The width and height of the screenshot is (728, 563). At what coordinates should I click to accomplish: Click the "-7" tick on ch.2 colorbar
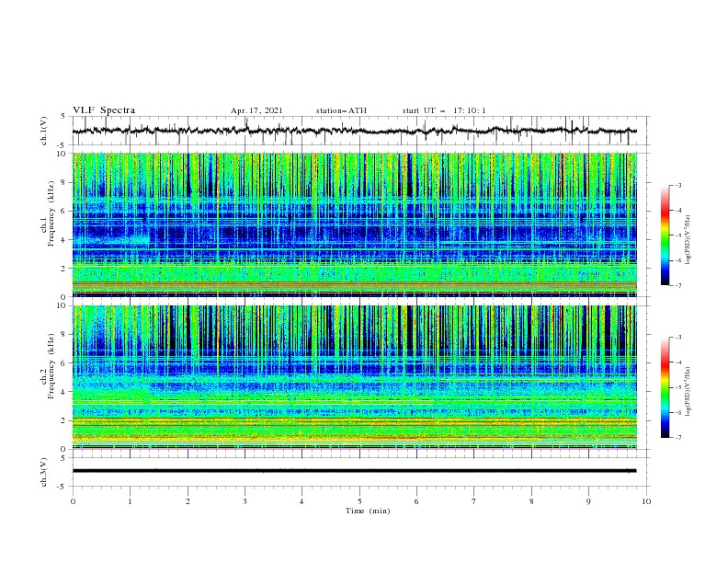click(x=677, y=437)
